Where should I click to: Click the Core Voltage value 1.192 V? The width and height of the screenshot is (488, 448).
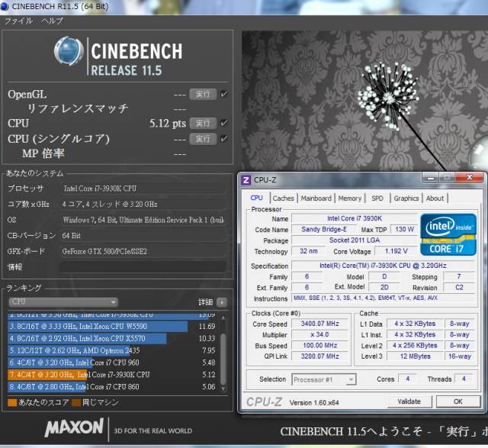click(396, 251)
